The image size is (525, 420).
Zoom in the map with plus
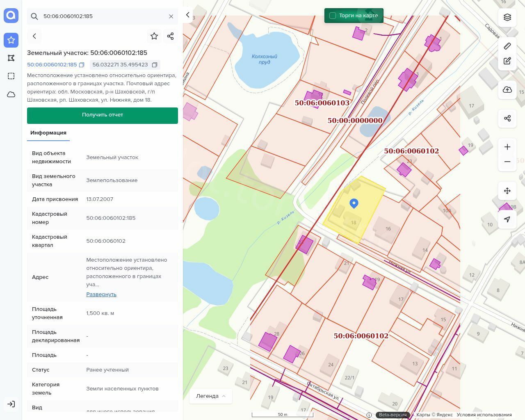(x=507, y=147)
